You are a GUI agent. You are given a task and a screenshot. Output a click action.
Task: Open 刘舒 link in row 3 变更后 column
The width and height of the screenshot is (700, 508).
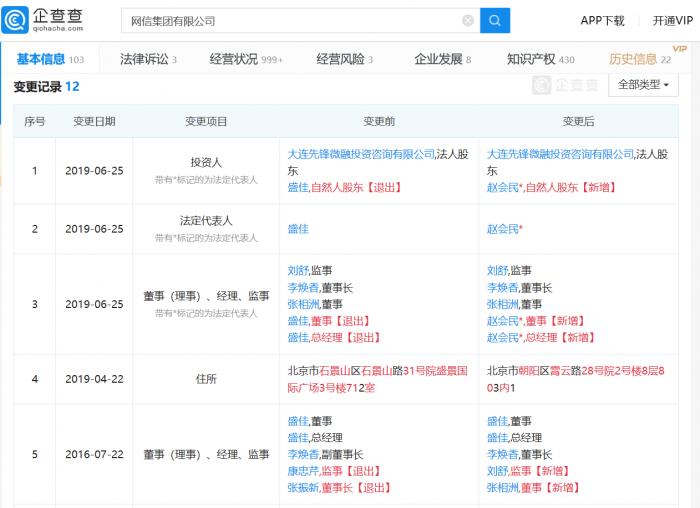click(497, 270)
